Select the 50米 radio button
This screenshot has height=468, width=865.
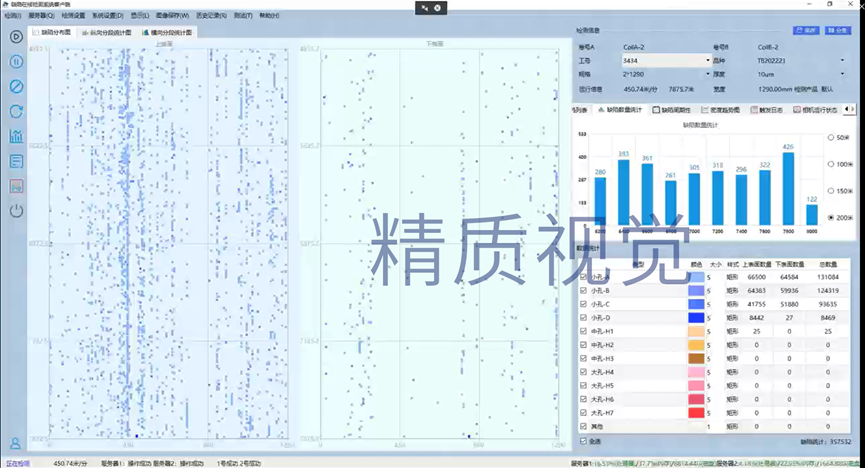831,137
